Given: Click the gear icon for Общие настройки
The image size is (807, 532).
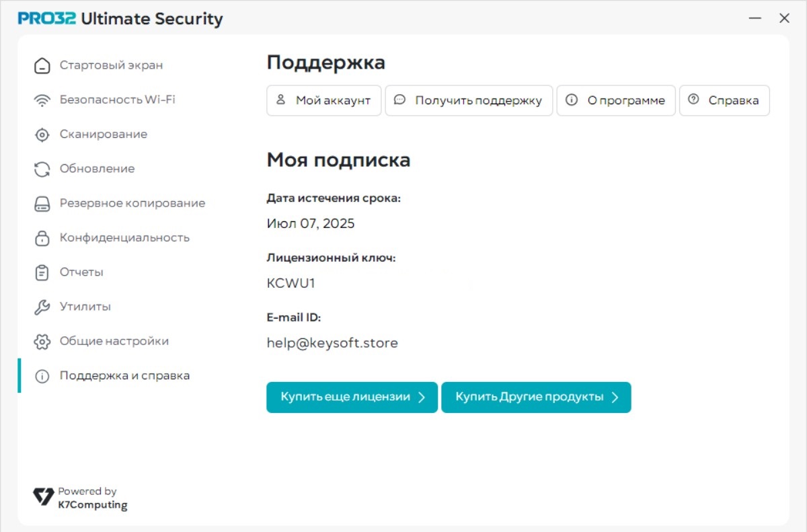Looking at the screenshot, I should 42,342.
